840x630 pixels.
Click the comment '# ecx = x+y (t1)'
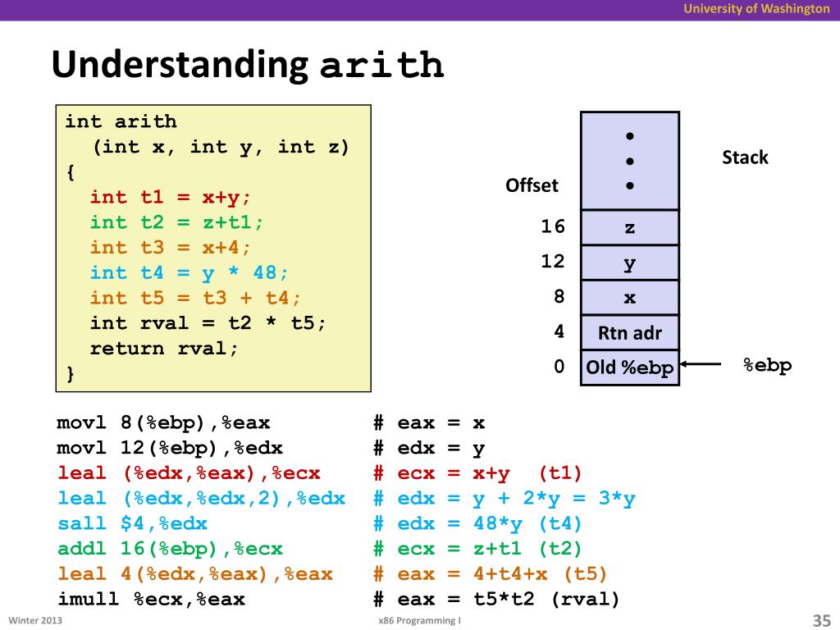coord(477,473)
